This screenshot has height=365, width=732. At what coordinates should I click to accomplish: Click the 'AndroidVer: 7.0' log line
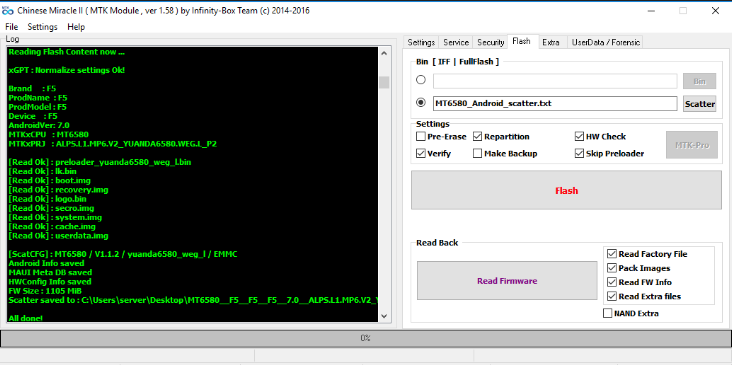pos(39,126)
